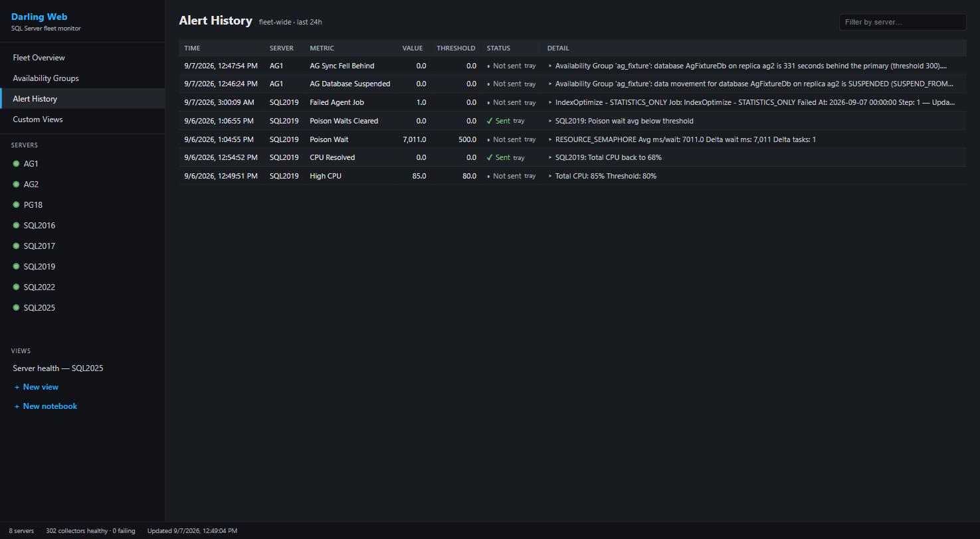Click 8 servers in status bar
The image size is (980, 539).
click(21, 531)
